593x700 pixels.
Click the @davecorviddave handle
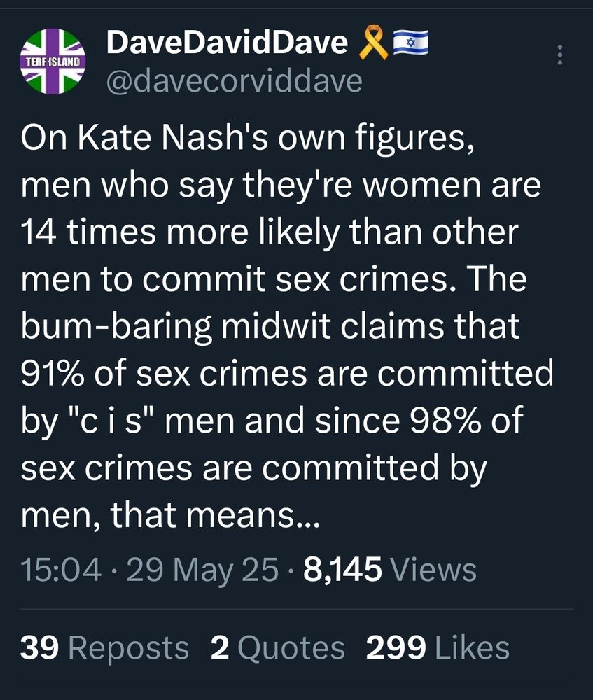point(234,82)
